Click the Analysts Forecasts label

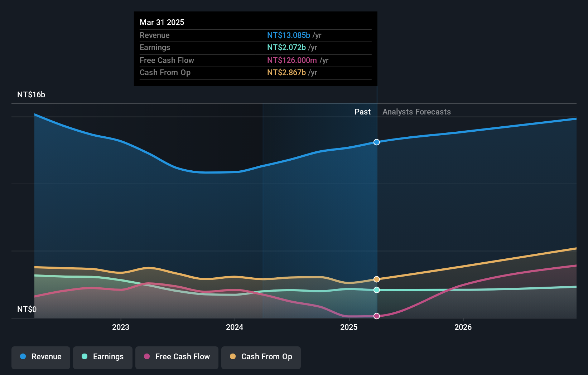pos(416,112)
